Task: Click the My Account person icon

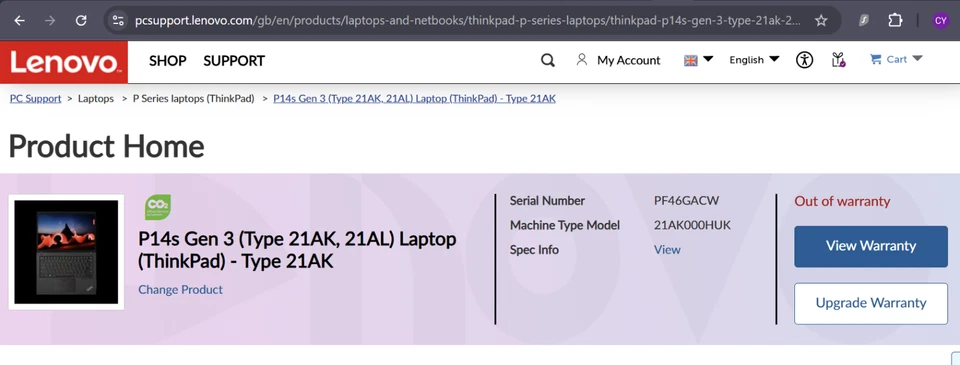Action: (x=582, y=59)
